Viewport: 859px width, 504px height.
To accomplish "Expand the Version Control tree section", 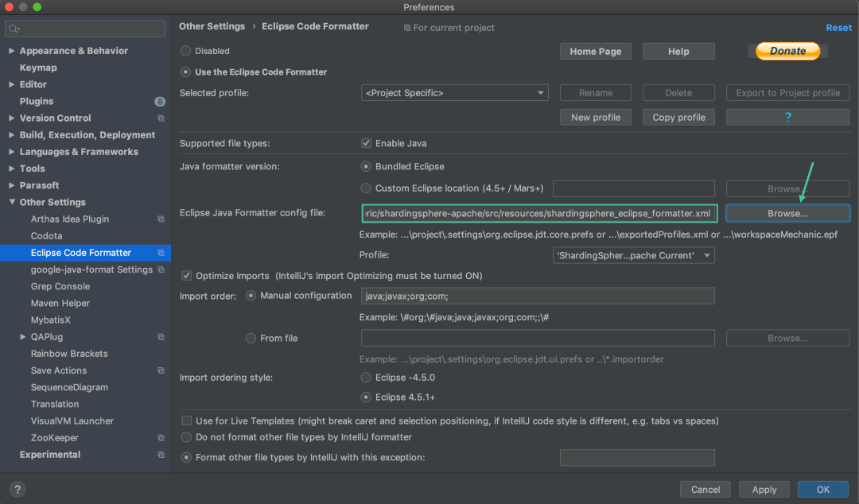I will 10,118.
